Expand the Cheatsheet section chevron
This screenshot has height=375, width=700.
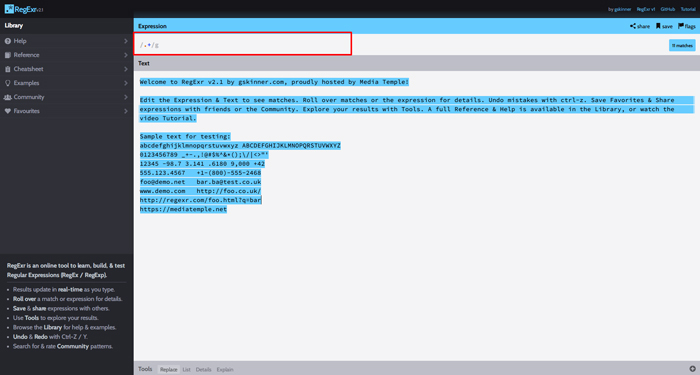click(125, 69)
